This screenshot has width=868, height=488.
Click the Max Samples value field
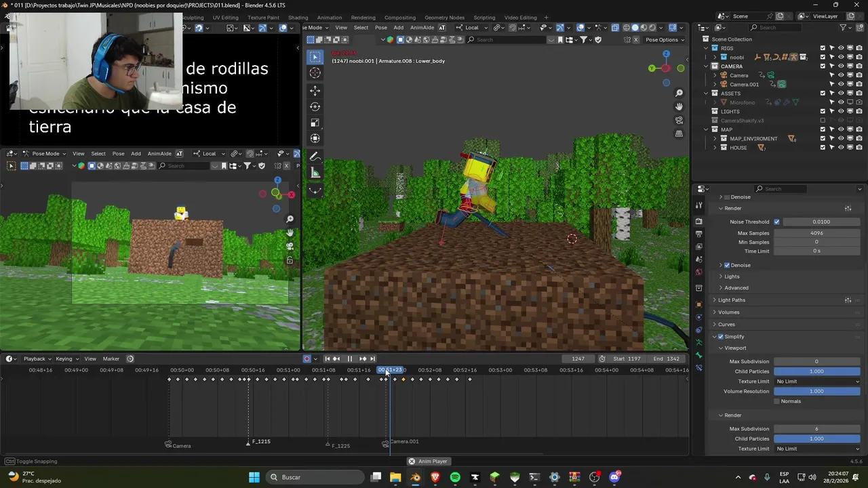pyautogui.click(x=817, y=233)
